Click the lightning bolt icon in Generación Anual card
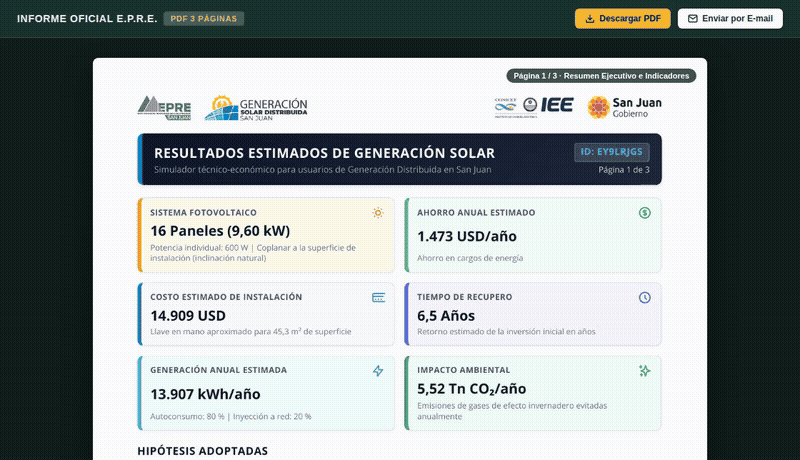The image size is (800, 460). coord(378,371)
